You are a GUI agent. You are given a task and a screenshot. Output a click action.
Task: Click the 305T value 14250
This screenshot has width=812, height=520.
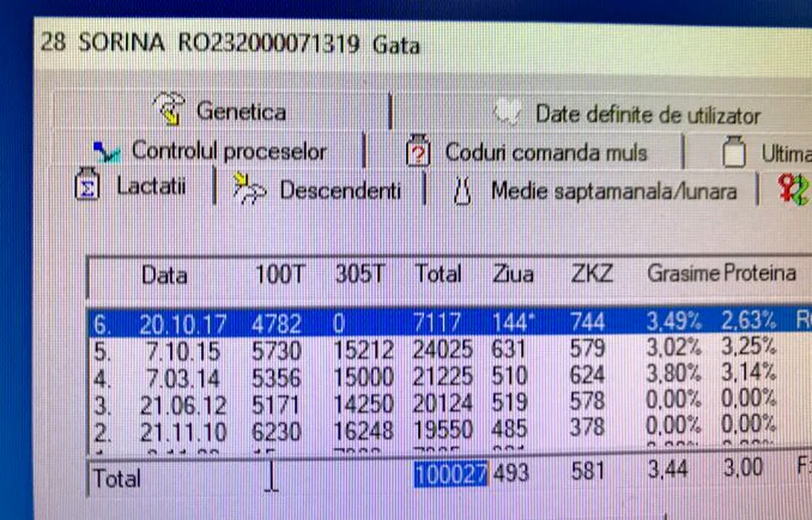point(364,404)
